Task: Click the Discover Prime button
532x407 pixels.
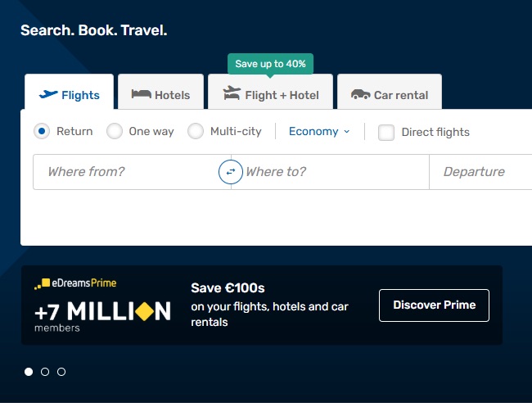Action: pos(434,305)
